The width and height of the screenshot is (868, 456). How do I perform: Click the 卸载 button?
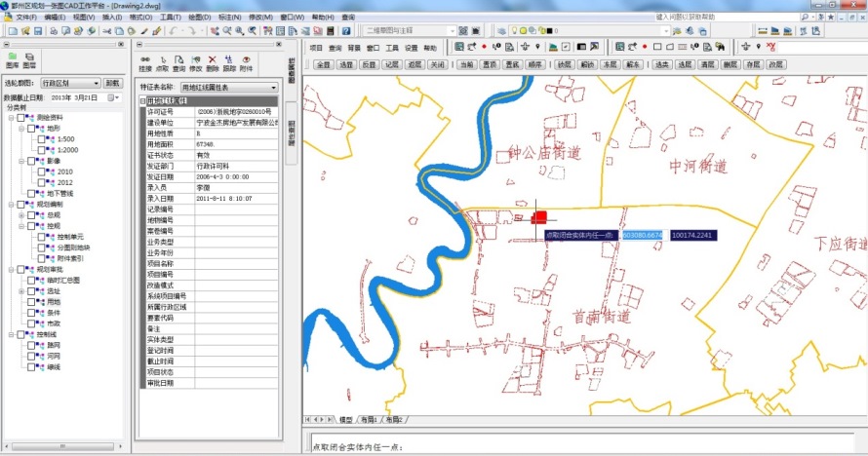click(113, 84)
